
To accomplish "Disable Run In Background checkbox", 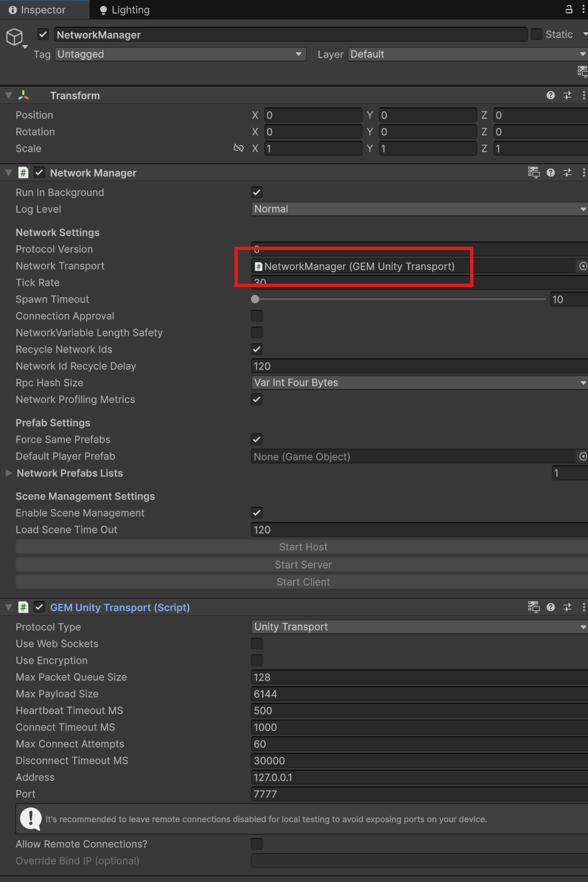I will click(256, 193).
